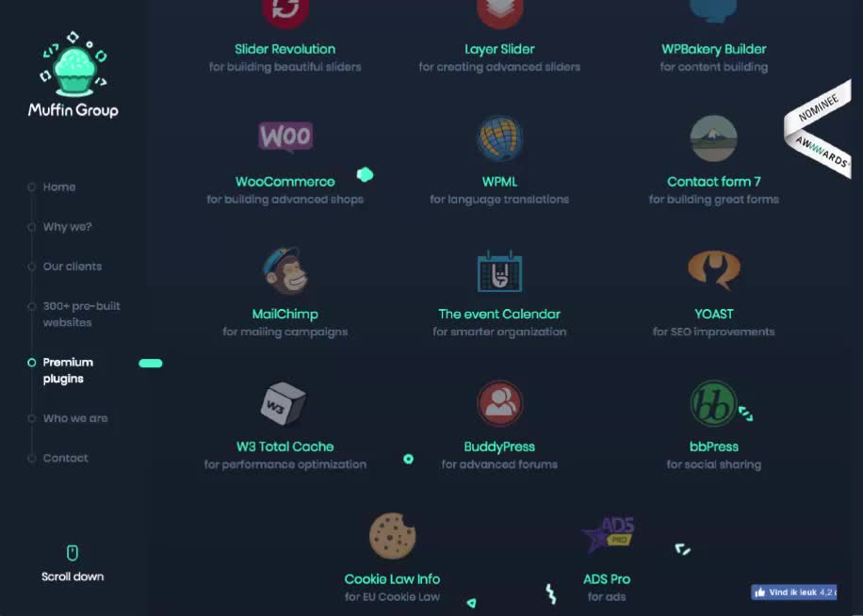Select the Layer Slider stacked-layers icon
This screenshot has height=616, width=863.
499,12
